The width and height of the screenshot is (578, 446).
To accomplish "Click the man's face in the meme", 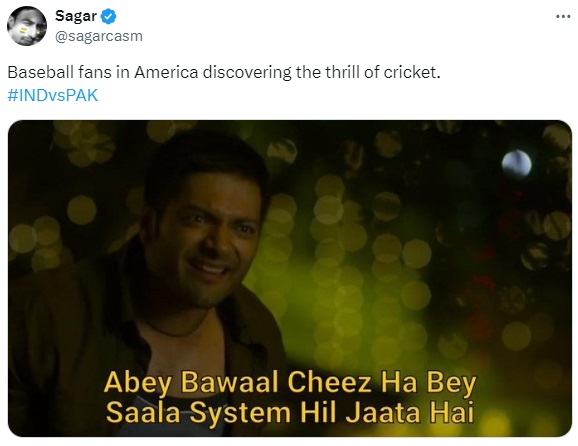I will click(x=205, y=236).
